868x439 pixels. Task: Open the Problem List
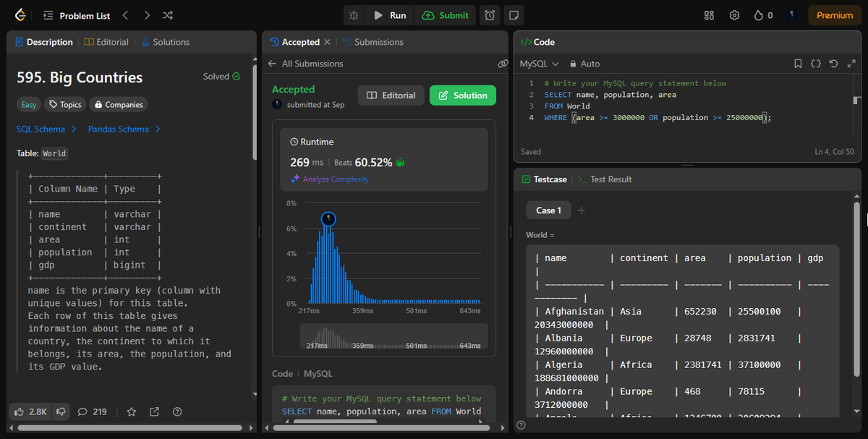pyautogui.click(x=77, y=15)
